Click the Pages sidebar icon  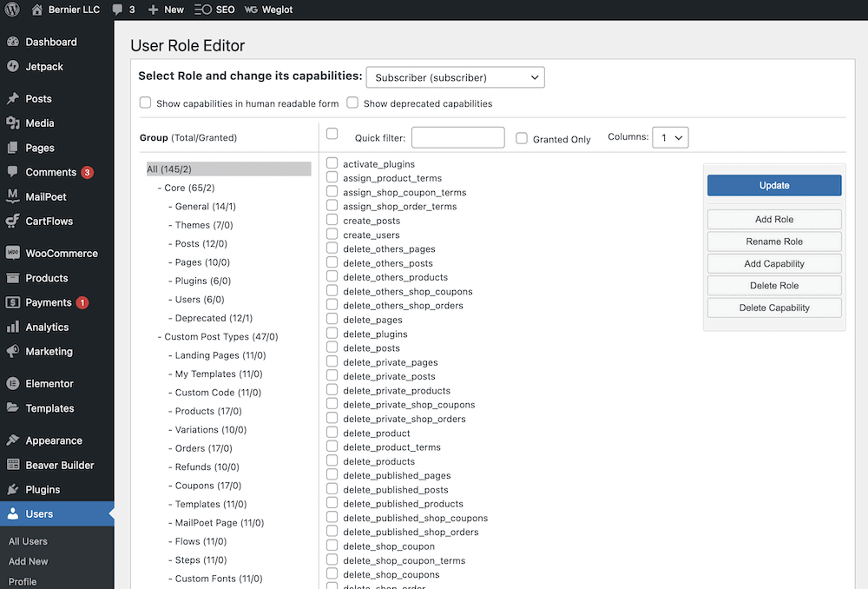click(13, 148)
